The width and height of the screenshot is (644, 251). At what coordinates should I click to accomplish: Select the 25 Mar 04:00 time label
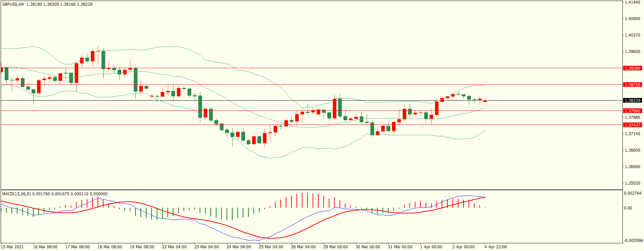click(271, 247)
